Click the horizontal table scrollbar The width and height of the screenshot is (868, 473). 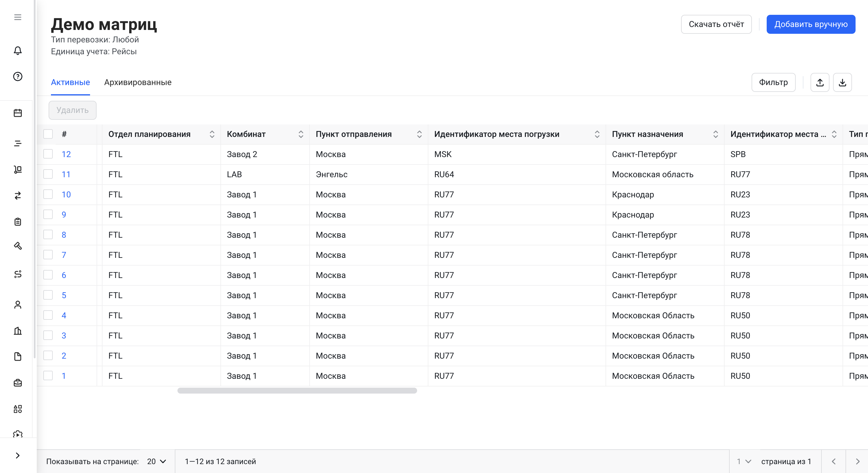click(297, 390)
